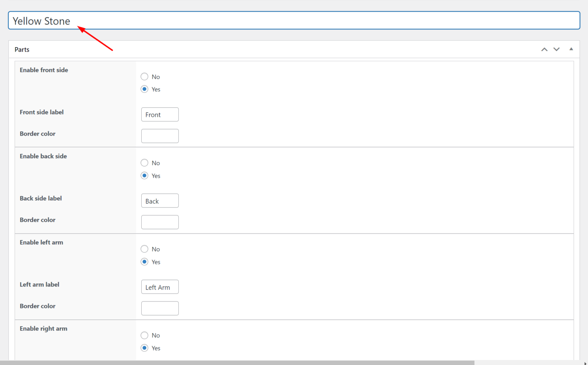The height and width of the screenshot is (365, 588).
Task: Click the Yellow Stone title field
Action: (294, 21)
